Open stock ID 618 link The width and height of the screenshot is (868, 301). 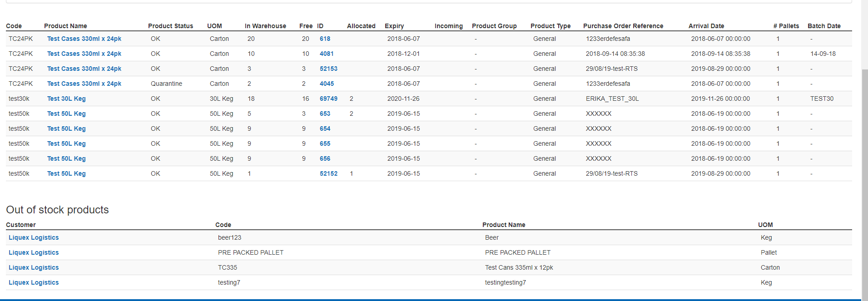point(325,39)
